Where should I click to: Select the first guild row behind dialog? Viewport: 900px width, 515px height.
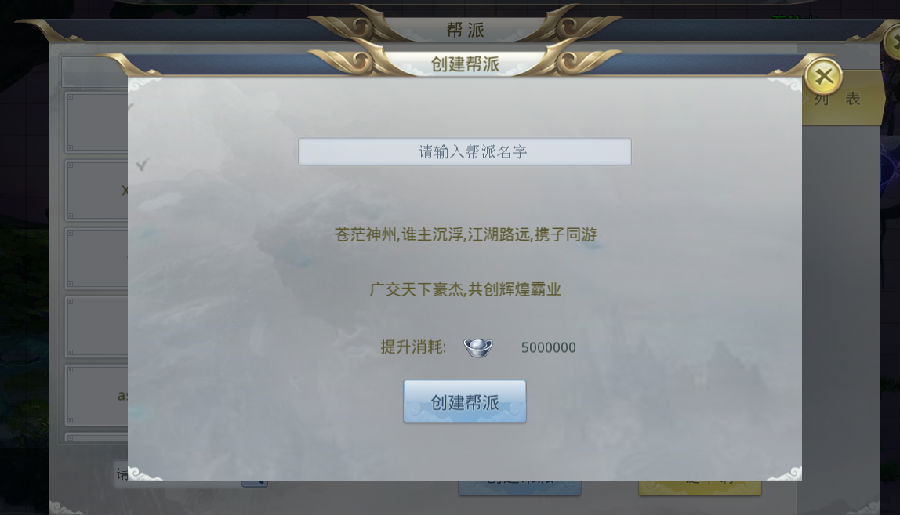[96, 122]
